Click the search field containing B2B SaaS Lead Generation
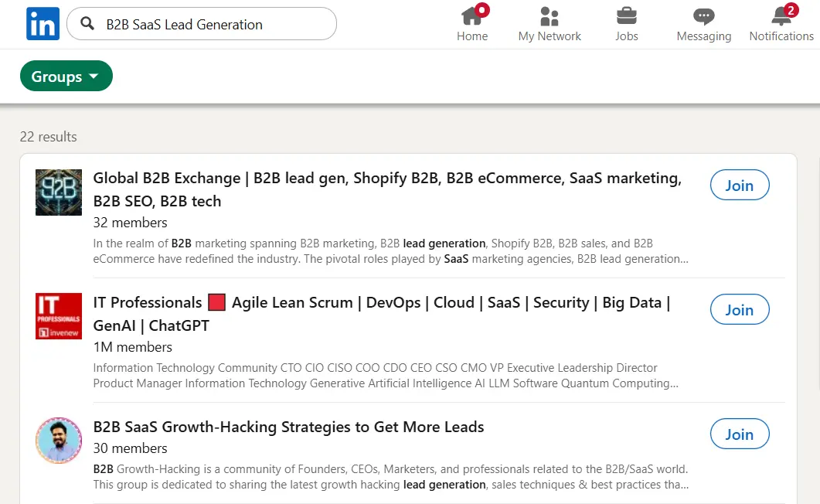Screen dimensions: 820x504 click(x=202, y=23)
